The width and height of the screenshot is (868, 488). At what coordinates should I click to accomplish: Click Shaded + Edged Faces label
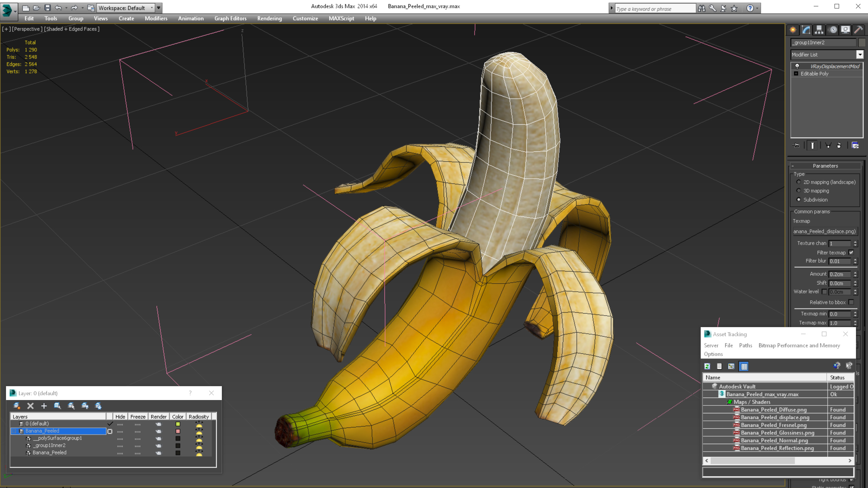(72, 29)
